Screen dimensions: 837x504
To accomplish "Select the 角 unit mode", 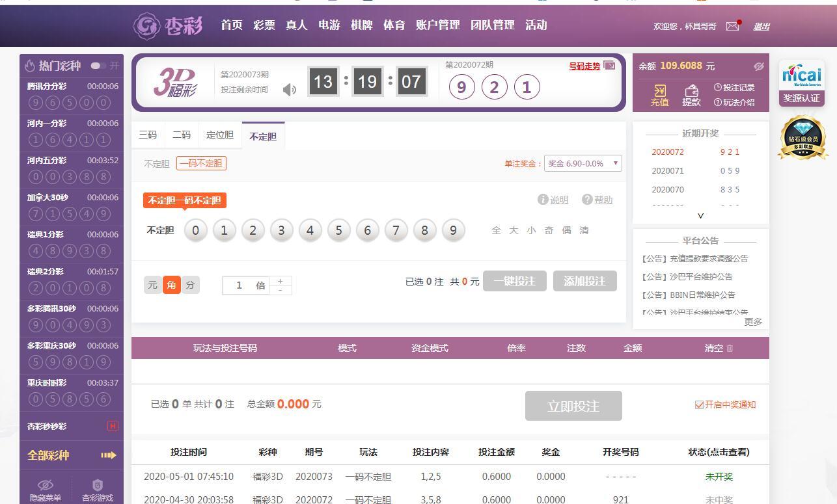I will tap(172, 285).
